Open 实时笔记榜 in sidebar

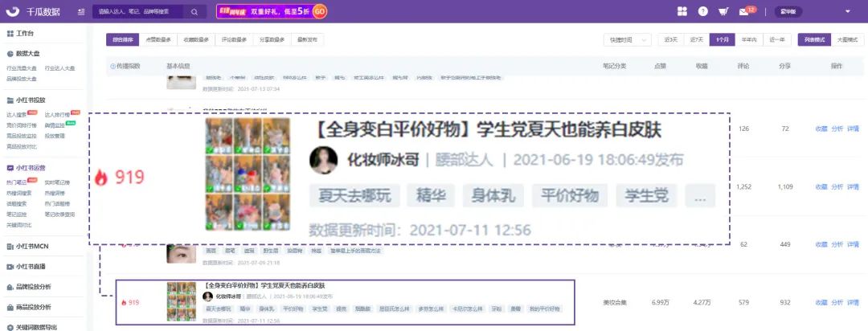point(57,182)
